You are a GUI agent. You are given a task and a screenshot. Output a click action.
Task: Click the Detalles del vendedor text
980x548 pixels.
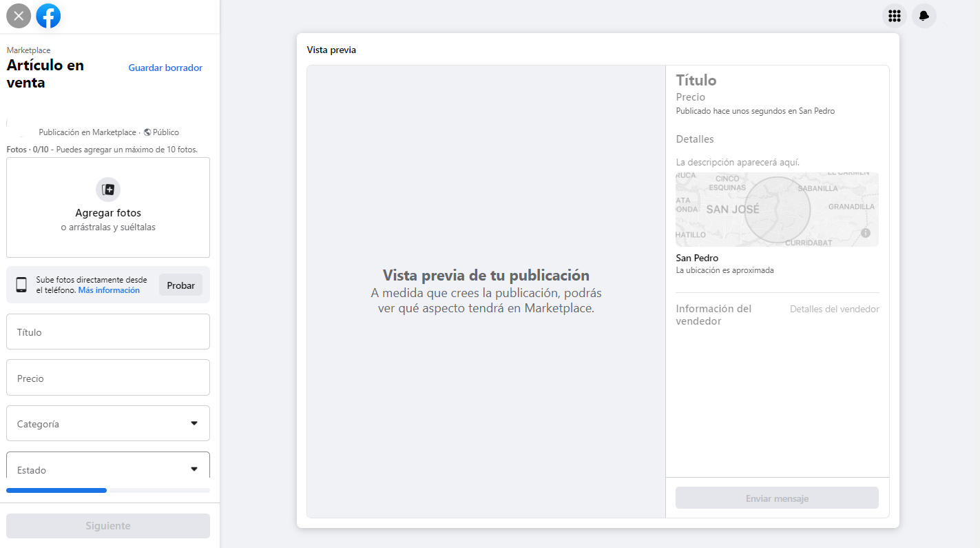coord(835,309)
